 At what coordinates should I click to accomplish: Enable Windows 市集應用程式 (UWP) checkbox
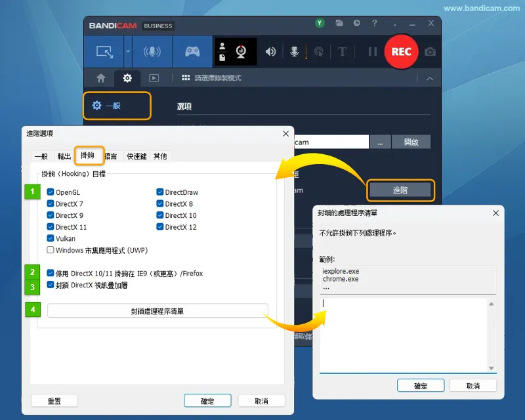click(x=51, y=250)
